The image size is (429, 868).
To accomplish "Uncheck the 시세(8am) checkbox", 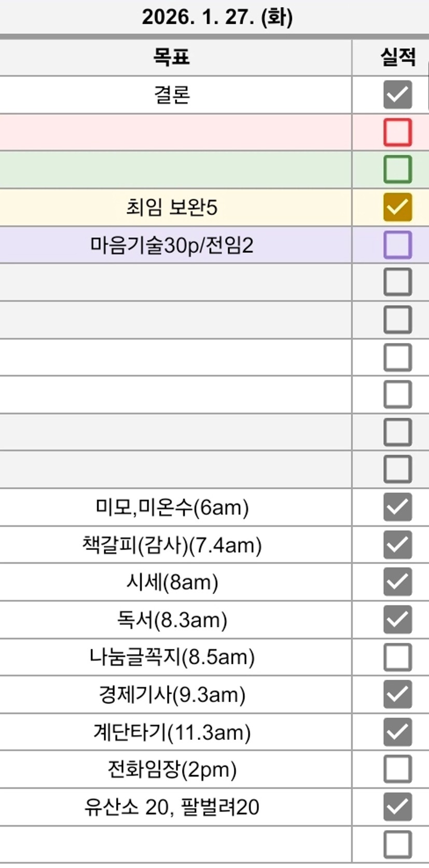I will pos(397,582).
